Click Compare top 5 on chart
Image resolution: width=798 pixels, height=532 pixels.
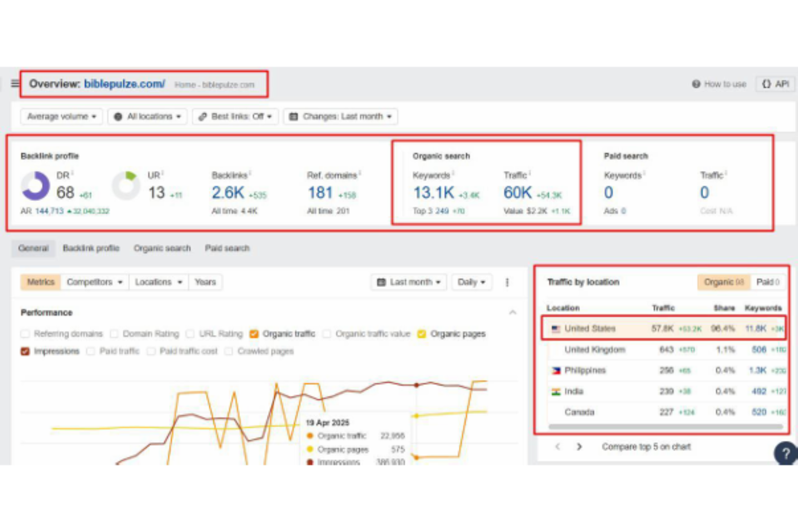point(646,447)
